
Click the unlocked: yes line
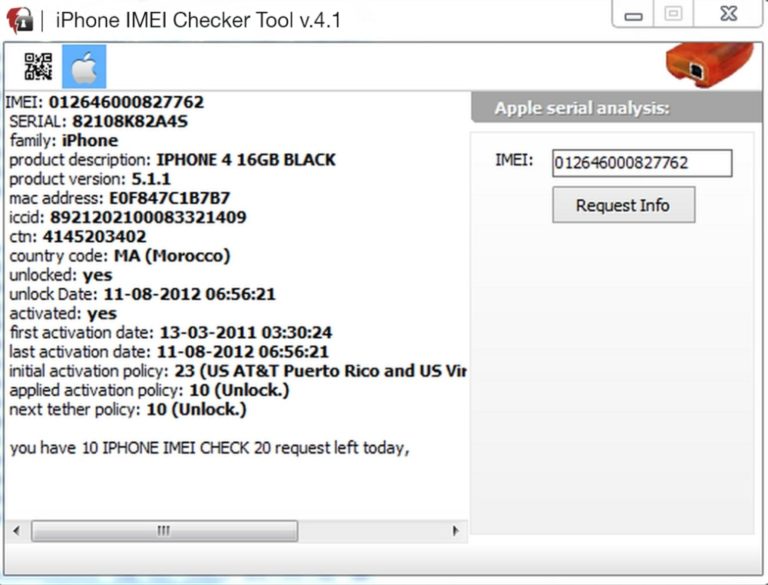61,275
